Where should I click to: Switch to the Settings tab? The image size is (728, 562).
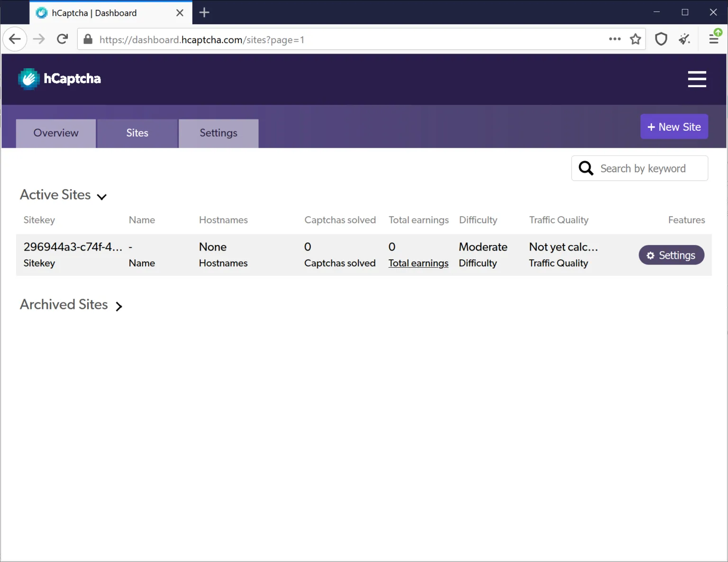point(218,133)
